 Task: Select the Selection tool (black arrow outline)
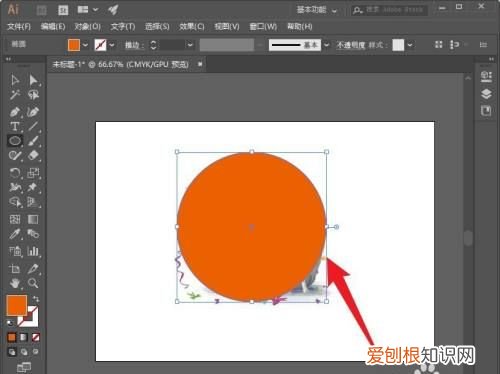pyautogui.click(x=15, y=80)
